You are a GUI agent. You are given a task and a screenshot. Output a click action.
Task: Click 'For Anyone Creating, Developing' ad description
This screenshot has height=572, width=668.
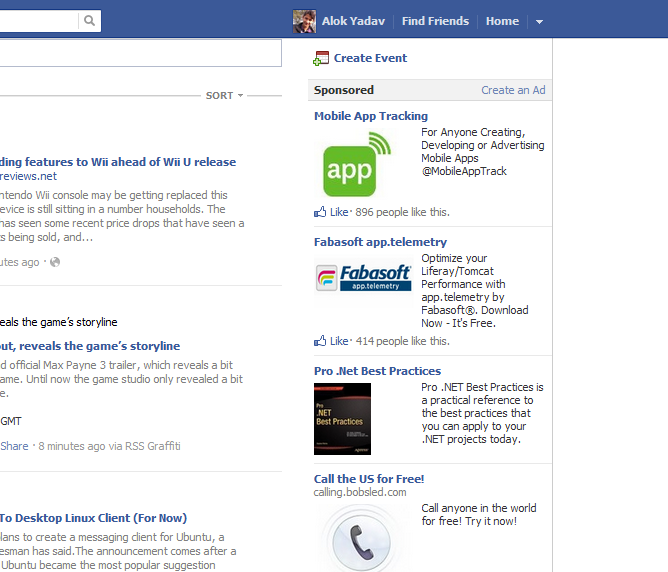click(x=483, y=152)
